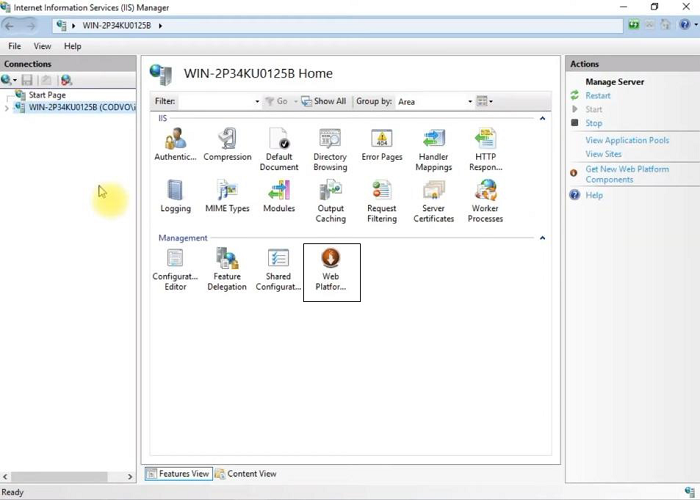Image resolution: width=700 pixels, height=500 pixels.
Task: Switch to the Features View tab
Action: (178, 474)
